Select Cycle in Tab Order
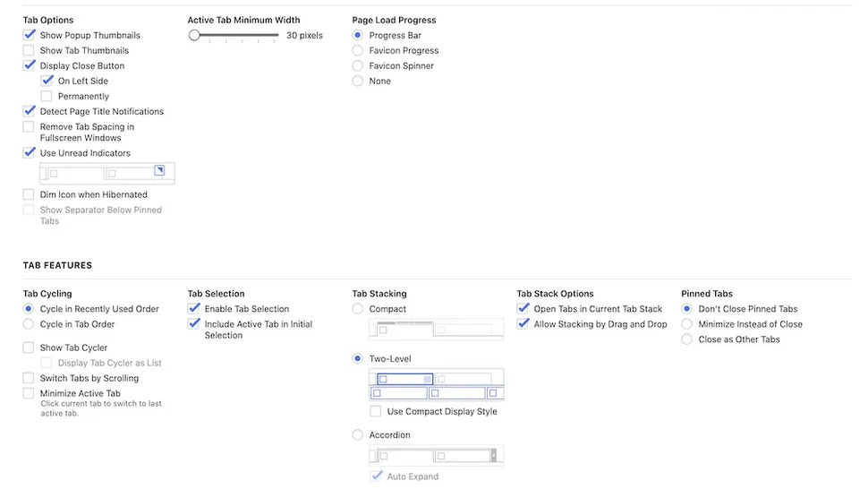This screenshot has height=489, width=868. (29, 324)
